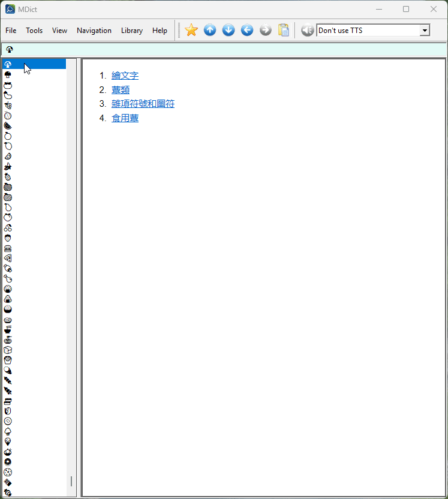This screenshot has height=499, width=448.
Task: Click the blue down arrow toolbar button
Action: pos(228,30)
